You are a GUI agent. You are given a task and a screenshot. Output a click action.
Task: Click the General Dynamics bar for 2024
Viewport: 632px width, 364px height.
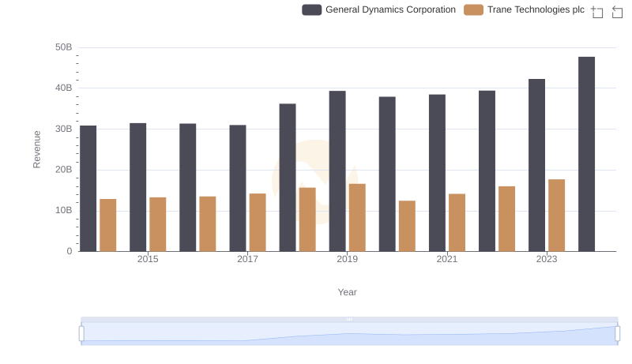tap(586, 154)
